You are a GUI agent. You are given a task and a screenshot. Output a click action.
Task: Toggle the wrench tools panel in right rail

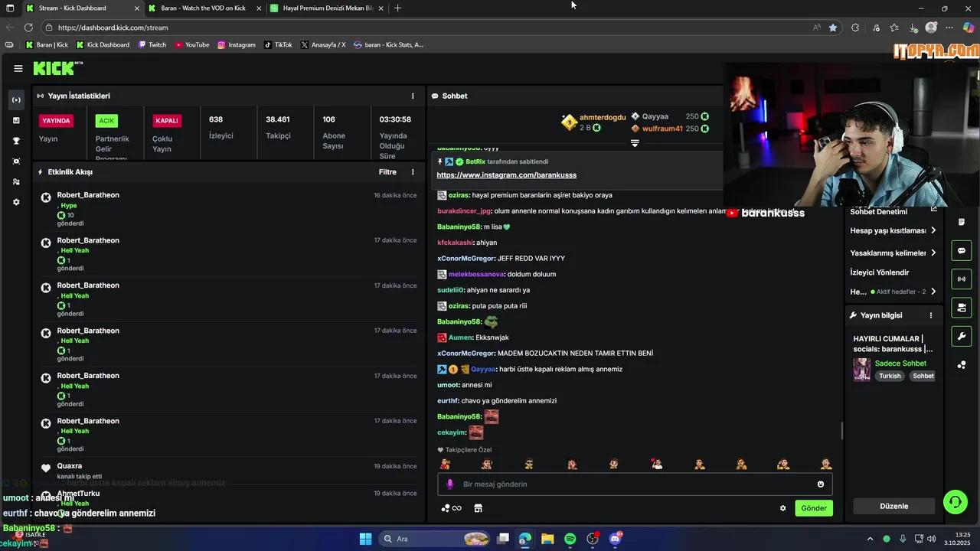961,336
